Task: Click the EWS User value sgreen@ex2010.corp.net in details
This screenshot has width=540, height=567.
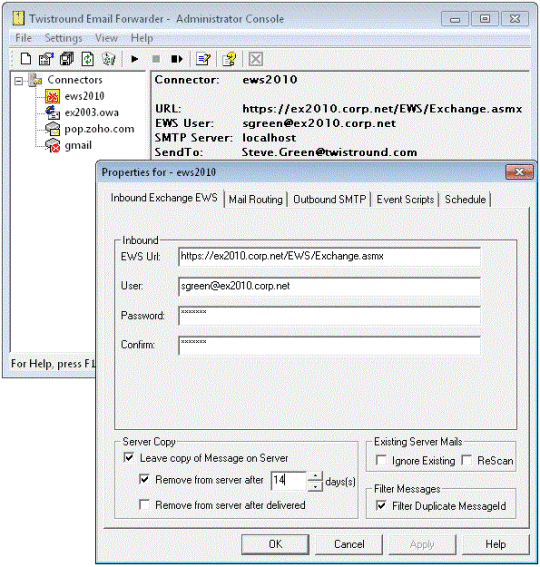Action: [x=319, y=123]
